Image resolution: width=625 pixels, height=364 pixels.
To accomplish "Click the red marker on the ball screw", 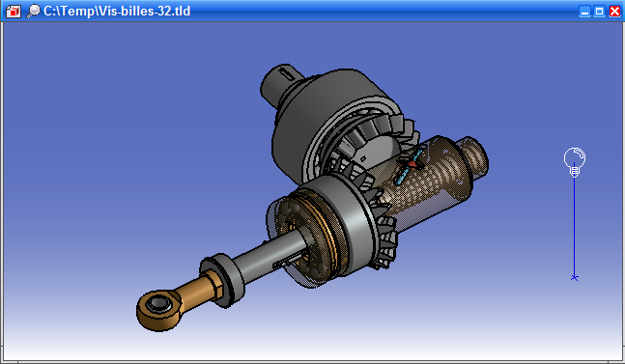I will 412,163.
